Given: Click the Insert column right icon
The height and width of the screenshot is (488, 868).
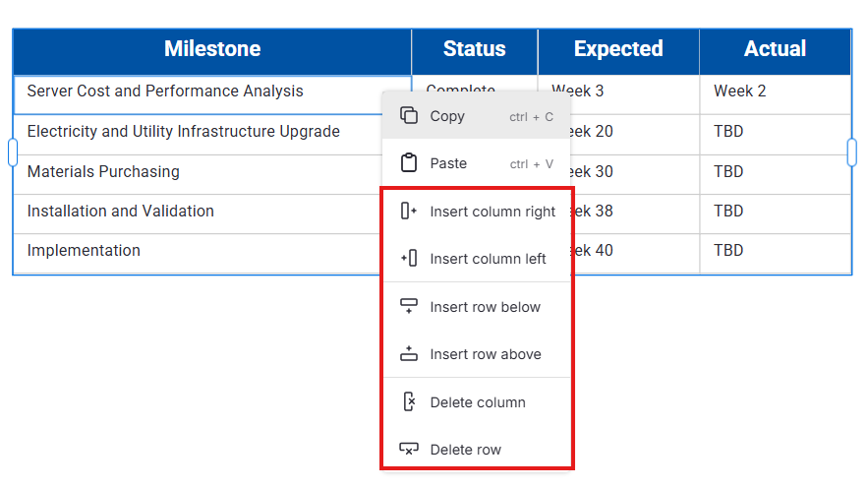Looking at the screenshot, I should (409, 211).
